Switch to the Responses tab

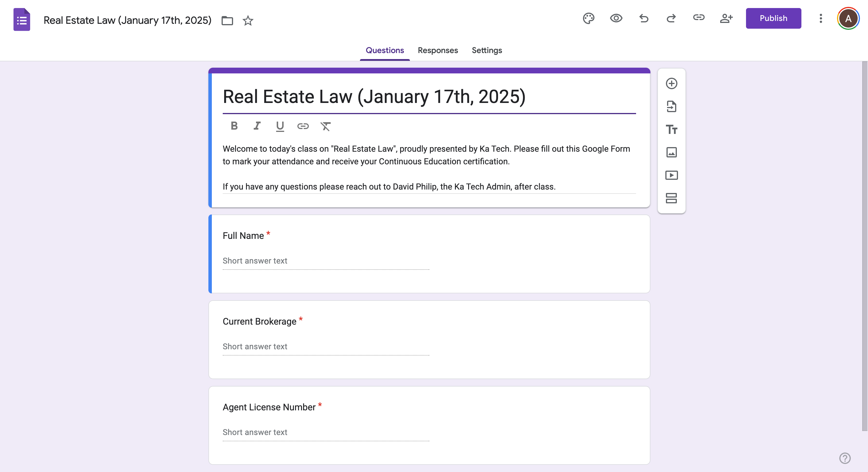[438, 50]
